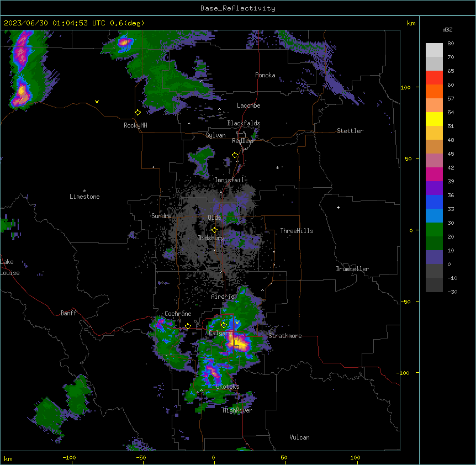Click the Okotoks label
Screen dimensions: 476x465
pos(228,387)
